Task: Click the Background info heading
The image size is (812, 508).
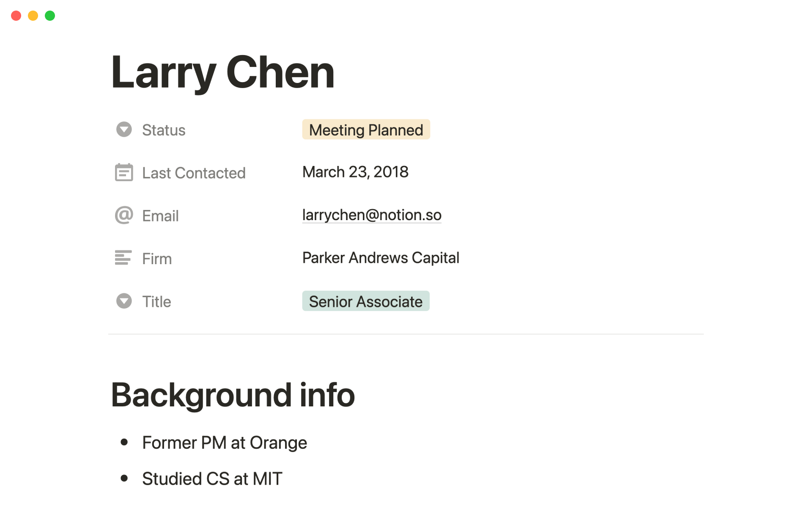Action: pyautogui.click(x=233, y=395)
